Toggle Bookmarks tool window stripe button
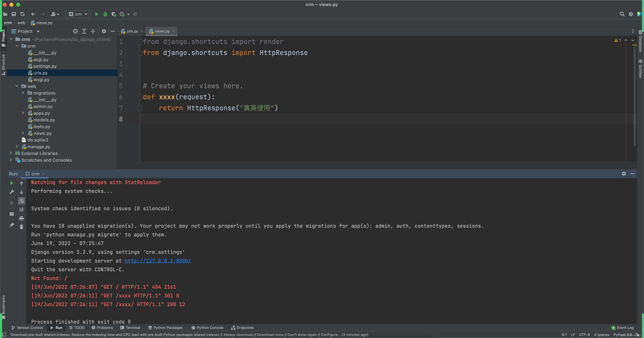This screenshot has width=644, height=338. 4,307
